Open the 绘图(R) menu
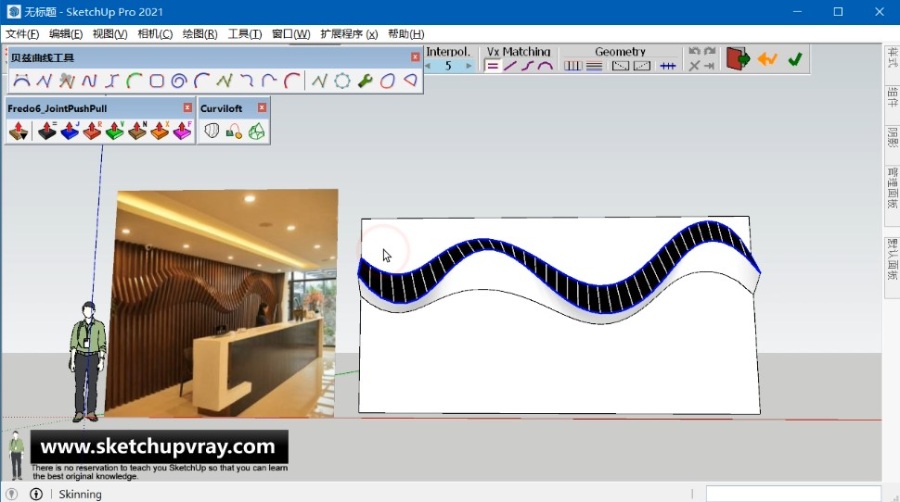The width and height of the screenshot is (900, 502). (x=200, y=34)
